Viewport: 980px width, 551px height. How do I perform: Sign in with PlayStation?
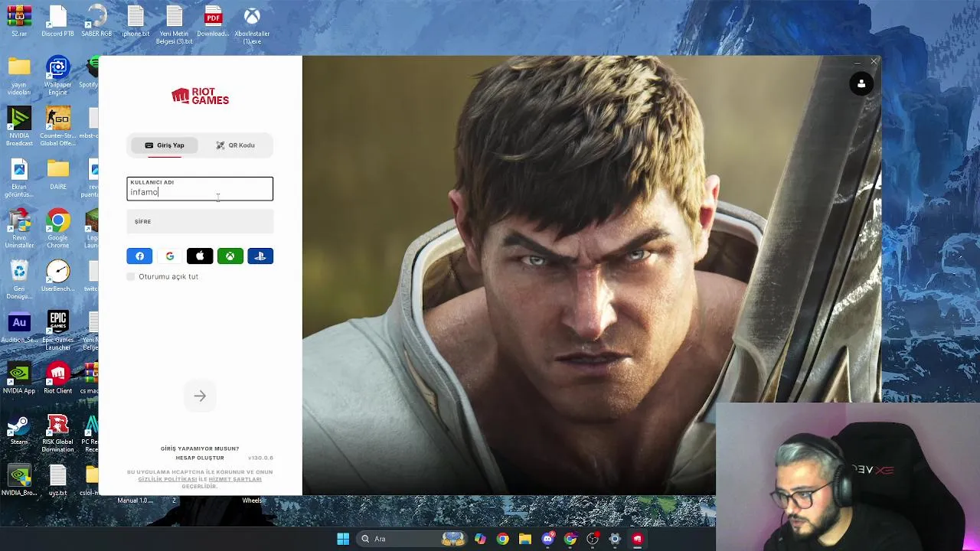pyautogui.click(x=260, y=256)
